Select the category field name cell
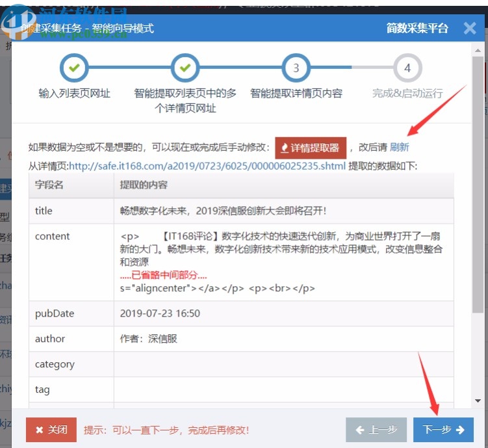Viewport: 488px width, 448px height. click(x=71, y=364)
